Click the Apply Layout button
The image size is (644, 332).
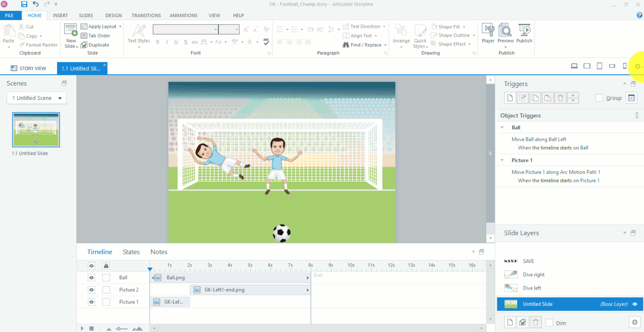101,26
